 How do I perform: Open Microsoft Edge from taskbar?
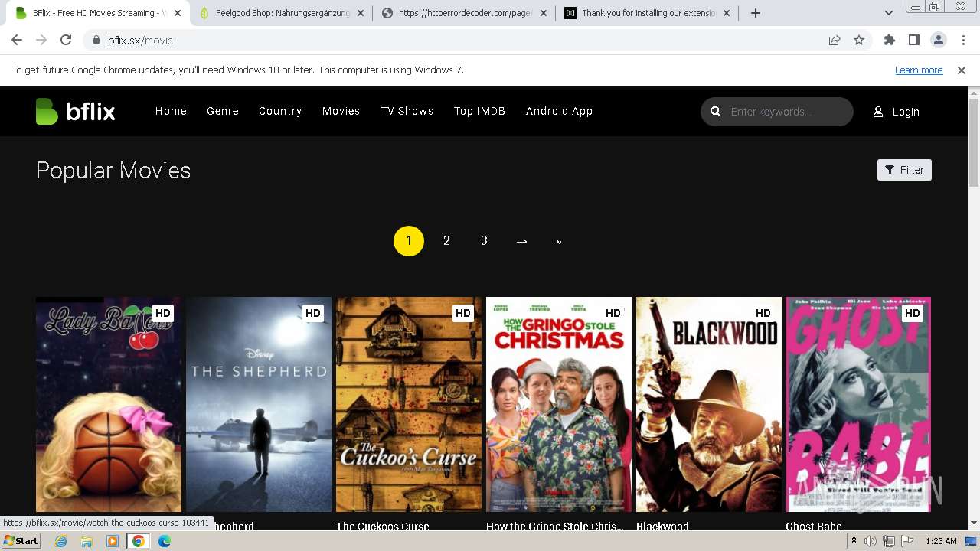point(165,541)
